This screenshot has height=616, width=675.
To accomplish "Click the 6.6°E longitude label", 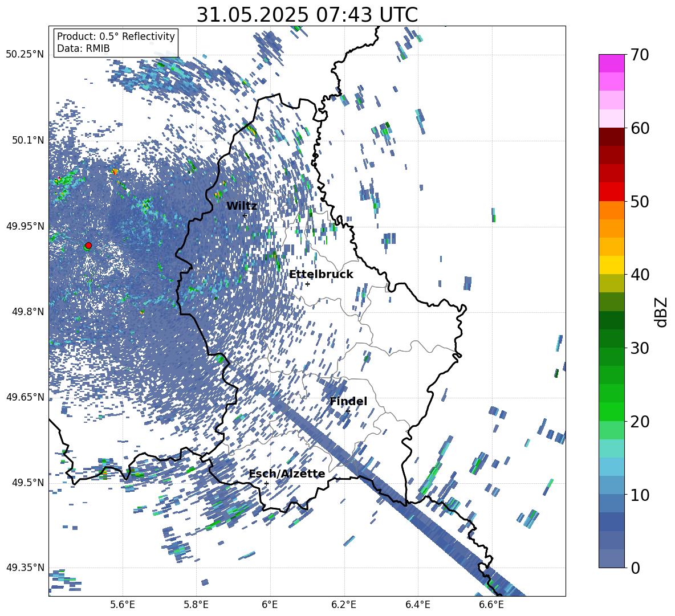I will click(x=491, y=605).
